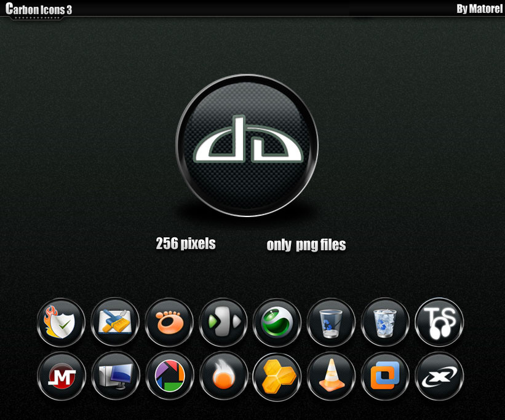505x420 pixels.
Task: Select the blue broom cleaner icon
Action: coord(115,322)
